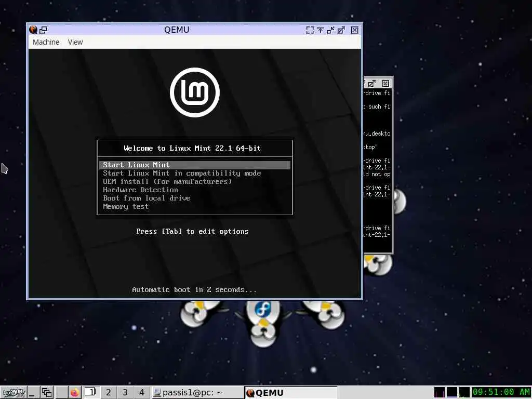Click the QEMU window title text
The height and width of the screenshot is (399, 532).
click(x=177, y=30)
